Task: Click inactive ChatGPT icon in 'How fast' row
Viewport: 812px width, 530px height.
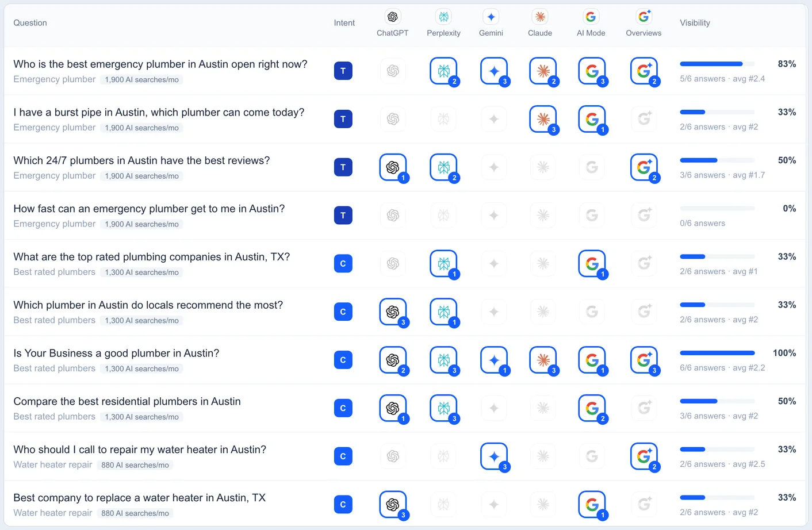Action: [393, 216]
